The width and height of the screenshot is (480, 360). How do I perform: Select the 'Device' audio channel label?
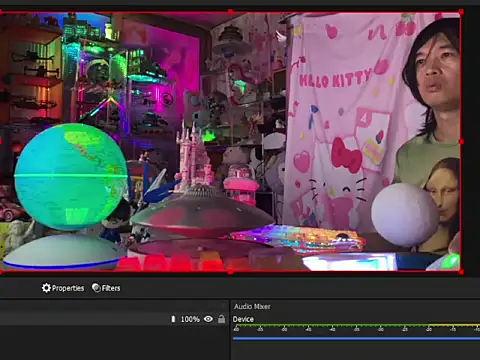243,319
